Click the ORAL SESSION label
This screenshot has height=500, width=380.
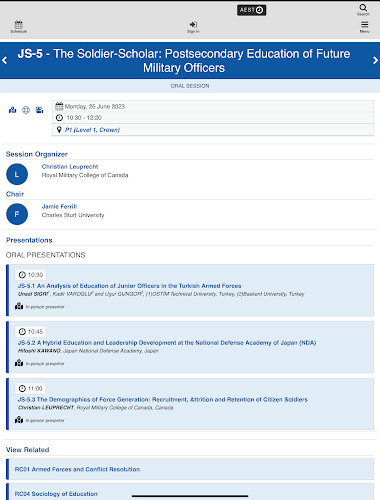pos(190,86)
